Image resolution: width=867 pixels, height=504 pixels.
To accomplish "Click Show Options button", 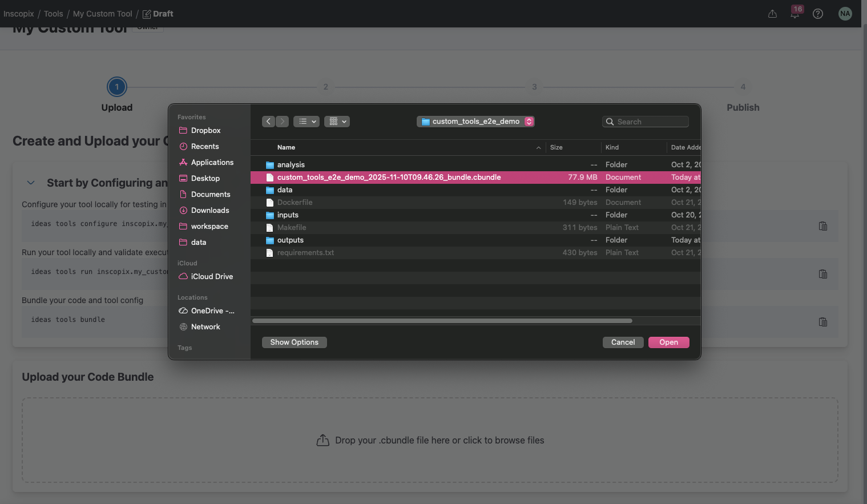I will click(294, 342).
